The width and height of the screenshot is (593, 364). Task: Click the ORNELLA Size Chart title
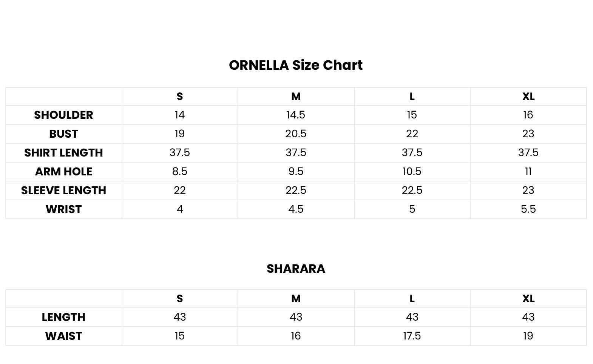point(296,65)
